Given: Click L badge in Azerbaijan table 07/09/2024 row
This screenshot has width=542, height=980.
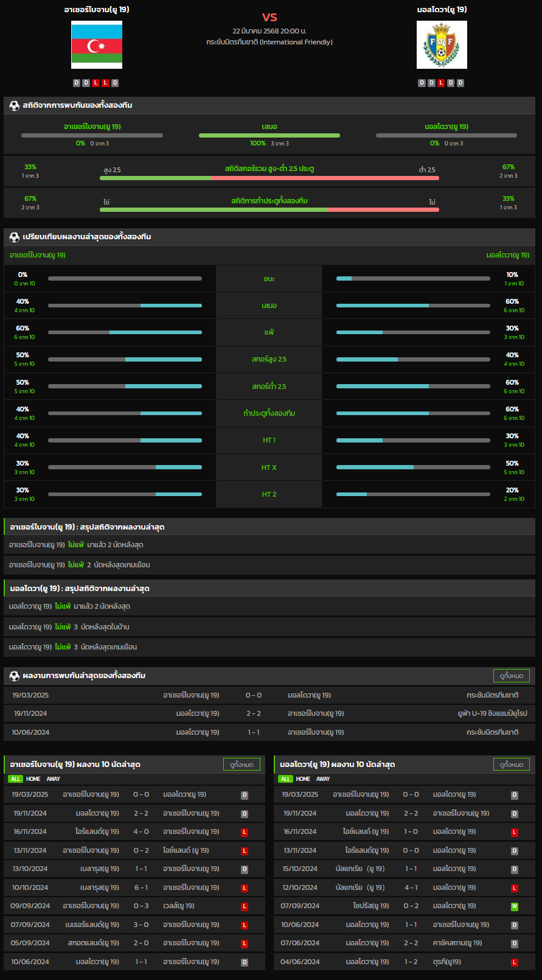Looking at the screenshot, I should (x=245, y=925).
